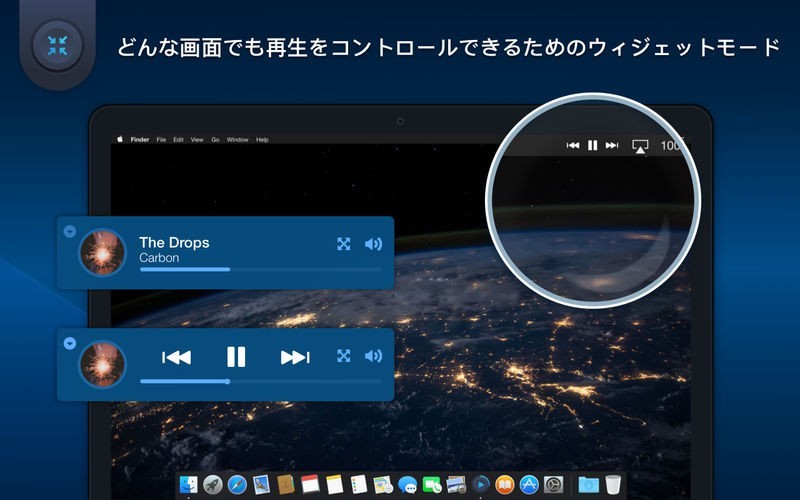Pause playback in the lower widget
The width and height of the screenshot is (800, 500).
pyautogui.click(x=236, y=357)
